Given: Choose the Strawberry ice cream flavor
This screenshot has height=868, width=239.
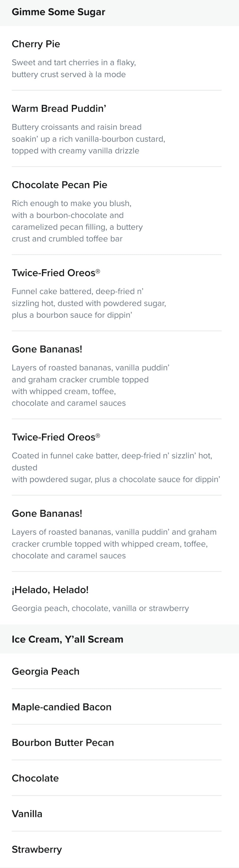Looking at the screenshot, I should pos(117,850).
